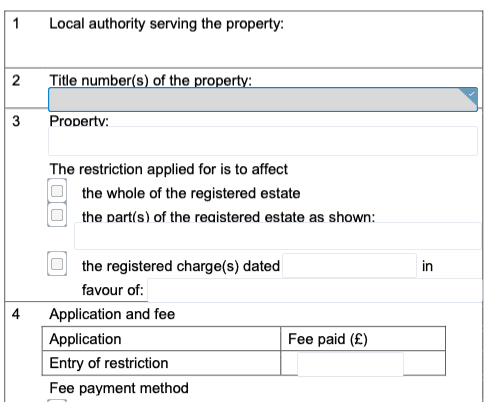492x402 pixels.
Task: Click the blue checkmark corner icon
Action: 469,95
